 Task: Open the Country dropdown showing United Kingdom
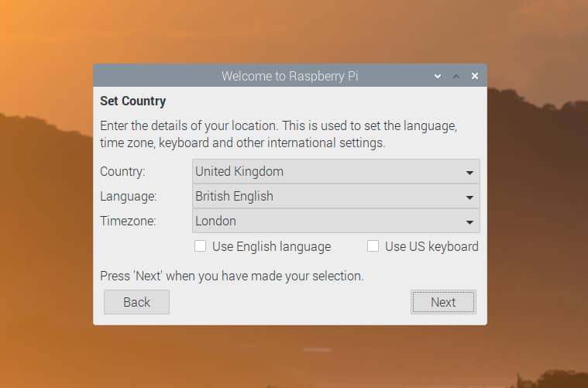(336, 171)
